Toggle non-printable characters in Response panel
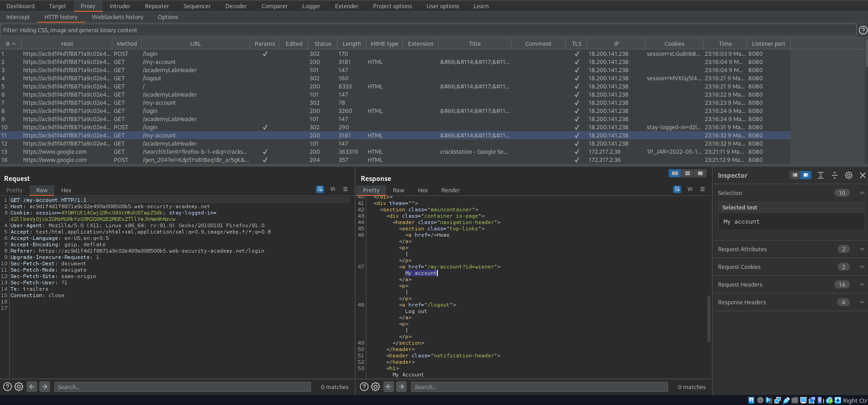This screenshot has height=405, width=868. click(690, 189)
